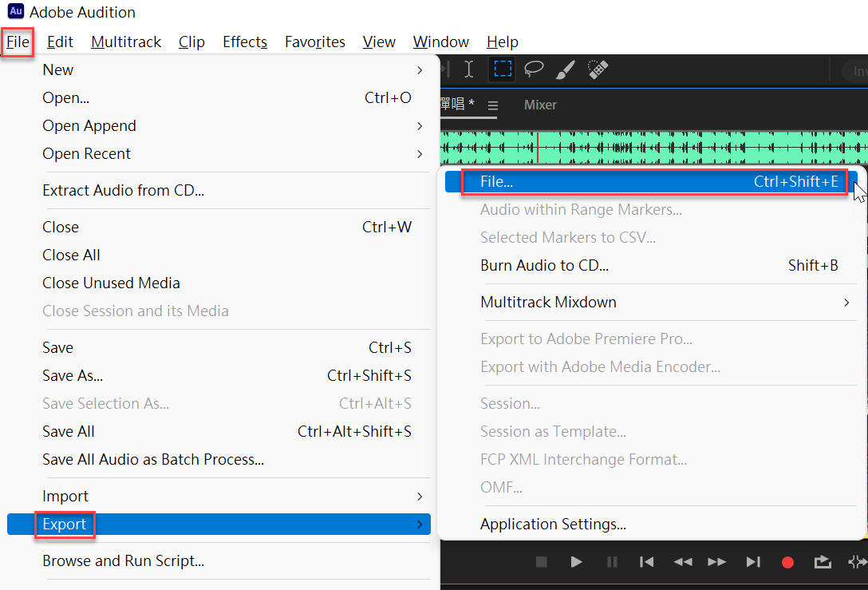
Task: Toggle loop playback
Action: tap(823, 562)
